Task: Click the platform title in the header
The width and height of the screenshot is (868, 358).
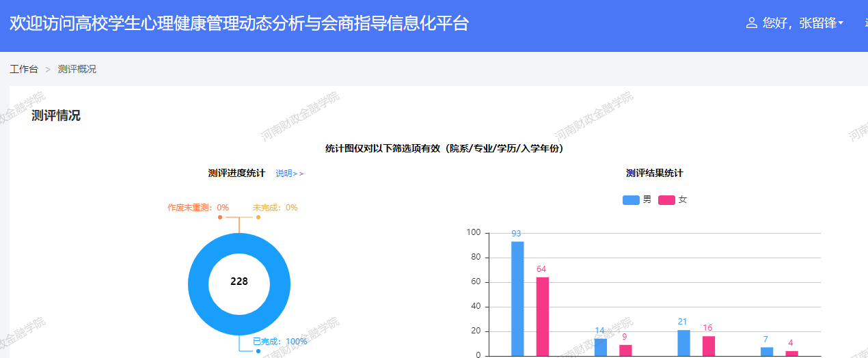Action: click(239, 23)
